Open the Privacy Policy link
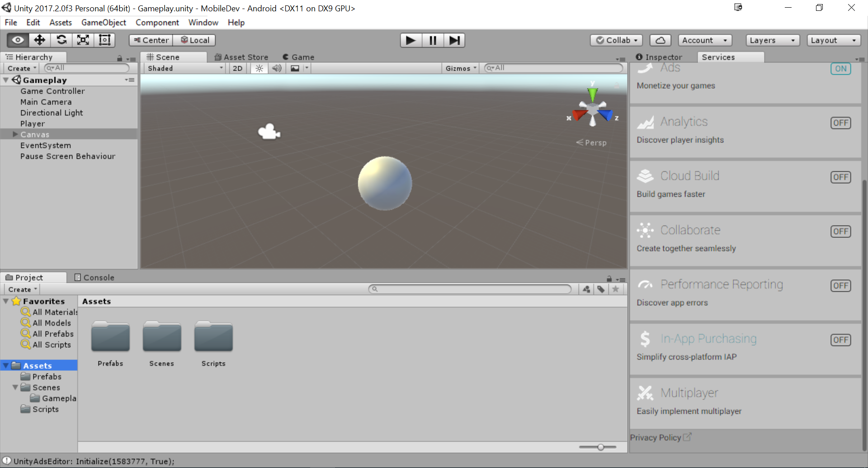Image resolution: width=868 pixels, height=468 pixels. [x=660, y=437]
